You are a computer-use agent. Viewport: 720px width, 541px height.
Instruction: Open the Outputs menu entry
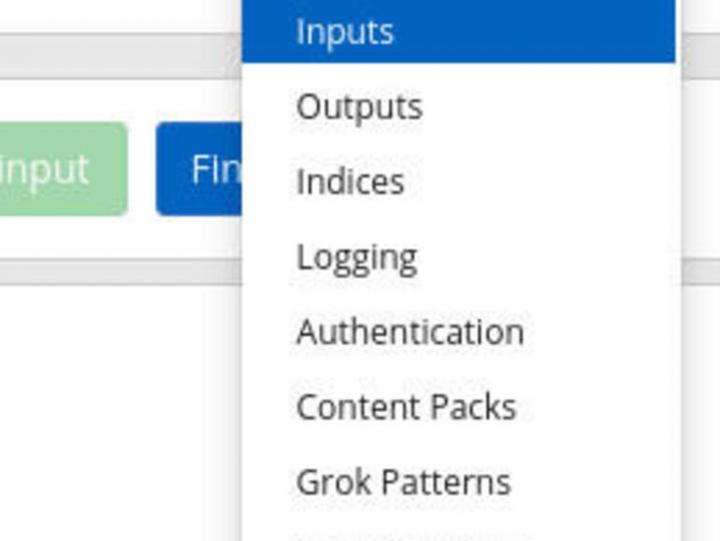pyautogui.click(x=359, y=107)
